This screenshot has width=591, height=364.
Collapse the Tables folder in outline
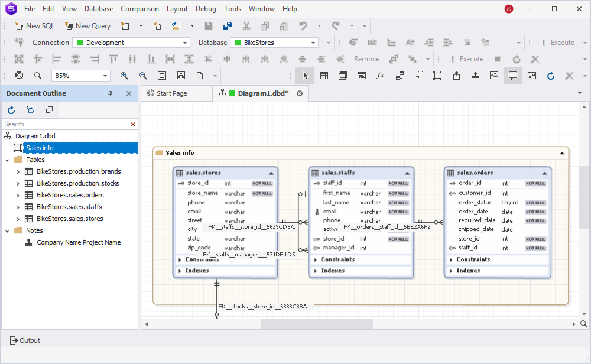coord(7,160)
